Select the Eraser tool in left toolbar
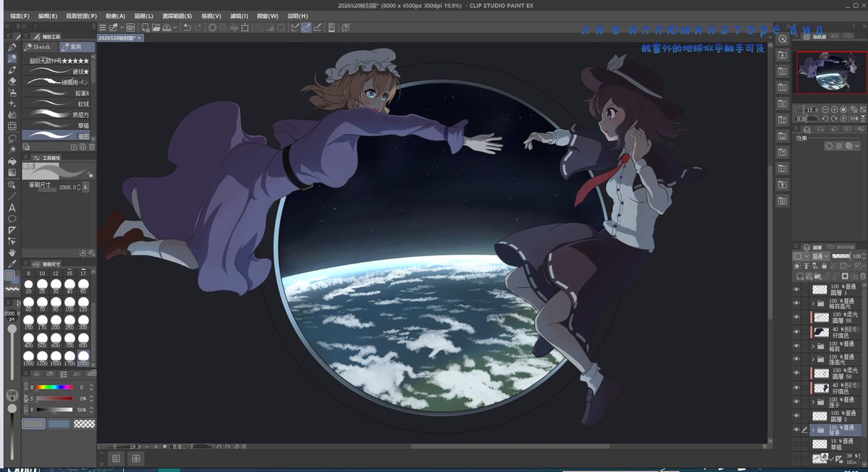Viewport: 868px width, 472px height. coord(12,81)
